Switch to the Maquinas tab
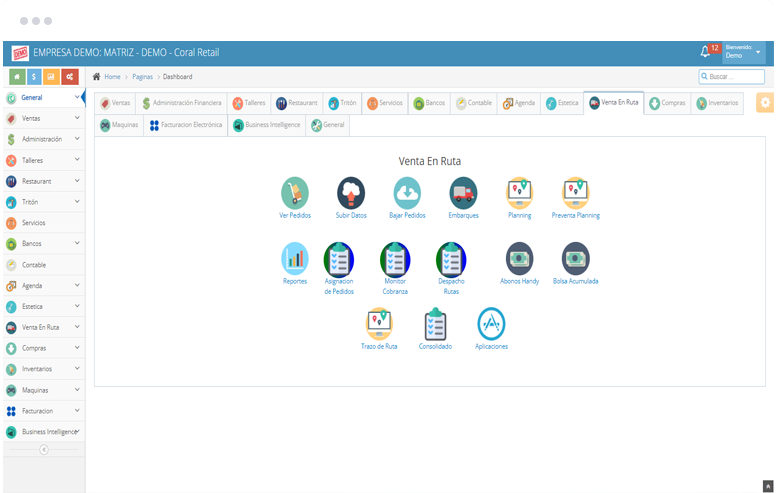Viewport: 776px width, 493px height. click(x=119, y=125)
